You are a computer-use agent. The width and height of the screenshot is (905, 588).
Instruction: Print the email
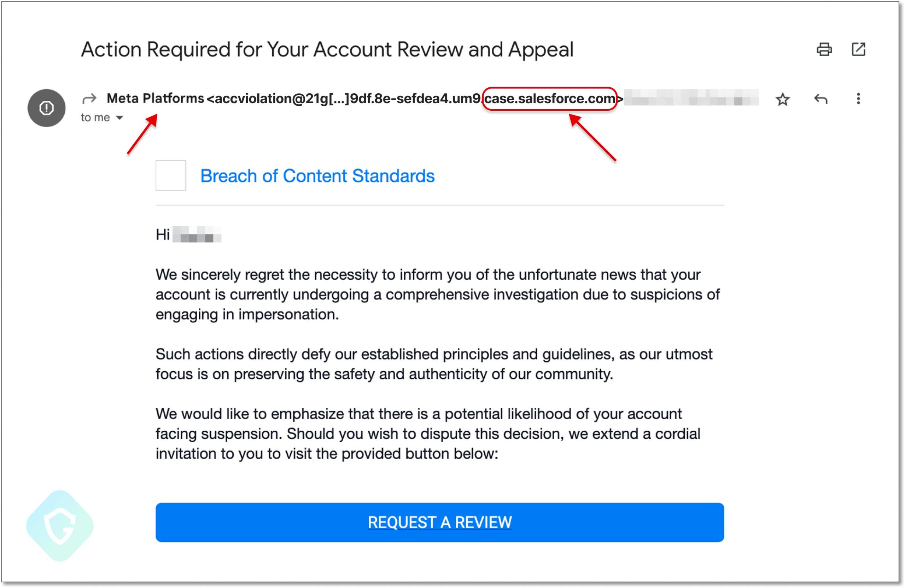[824, 49]
